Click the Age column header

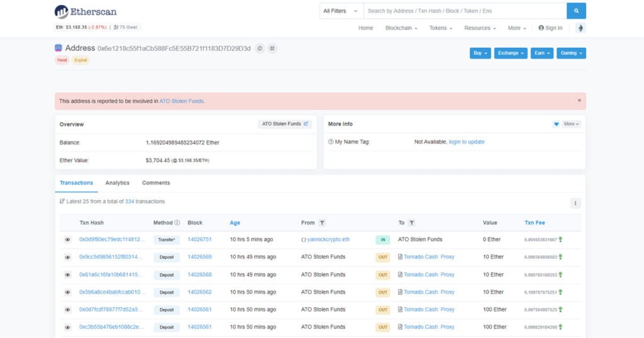(235, 223)
